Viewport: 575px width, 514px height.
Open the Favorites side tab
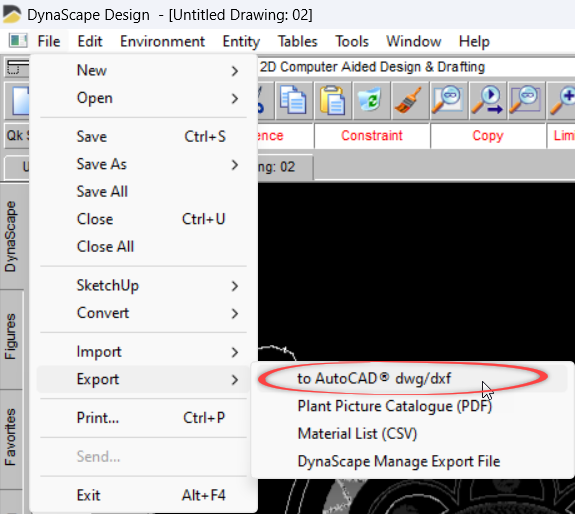coord(11,437)
